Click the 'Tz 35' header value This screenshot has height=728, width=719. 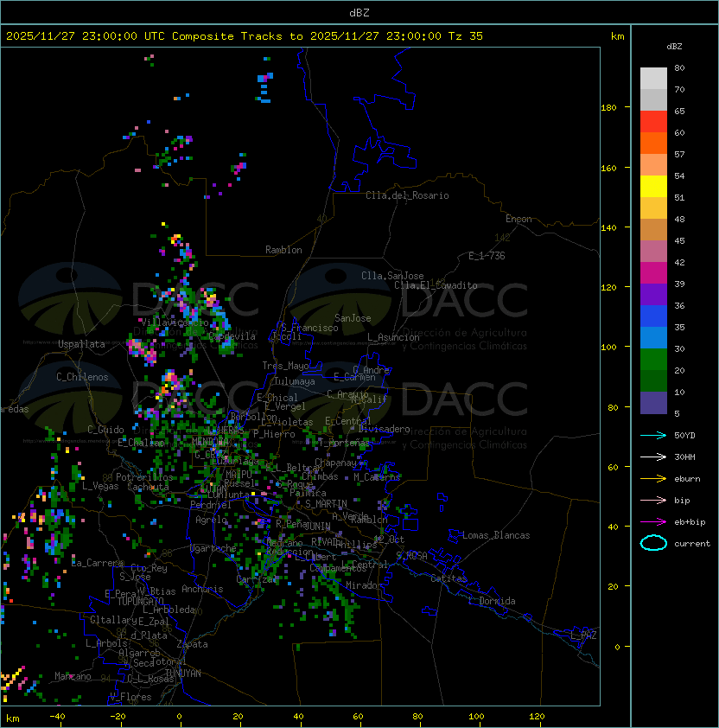tap(466, 36)
